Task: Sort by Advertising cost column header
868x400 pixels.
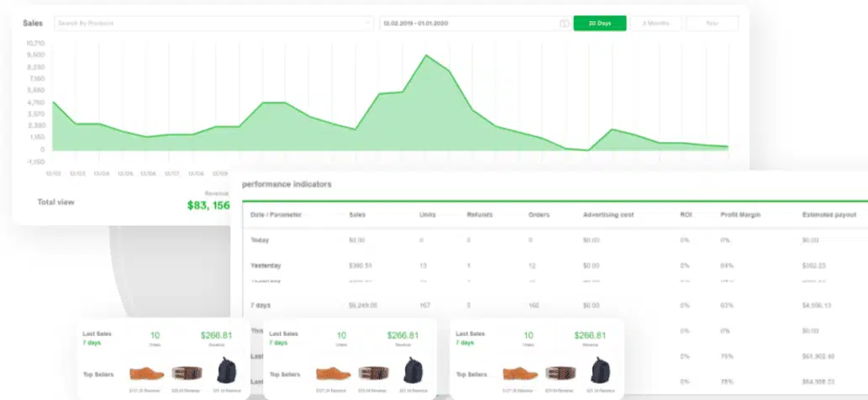Action: [x=608, y=214]
